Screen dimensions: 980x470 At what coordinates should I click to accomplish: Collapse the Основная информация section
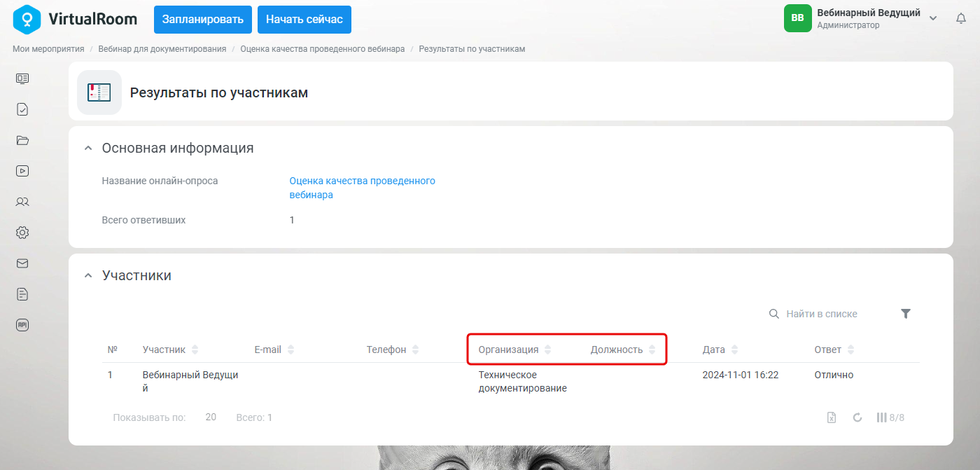click(87, 148)
